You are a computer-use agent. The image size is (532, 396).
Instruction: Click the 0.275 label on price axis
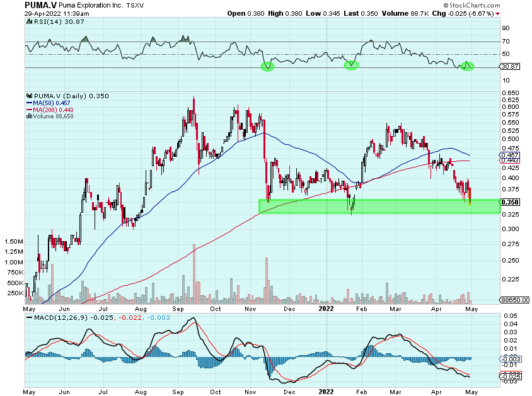point(511,244)
